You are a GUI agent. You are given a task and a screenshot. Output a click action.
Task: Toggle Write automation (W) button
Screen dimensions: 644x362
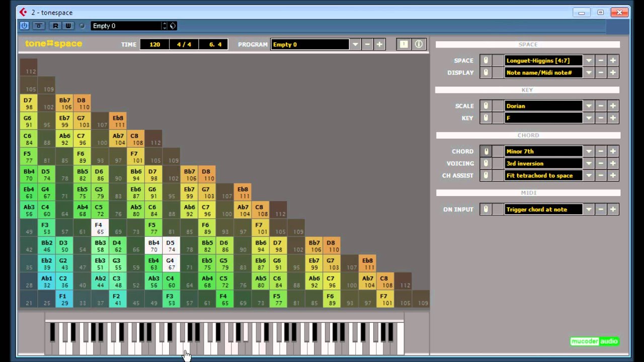click(x=68, y=26)
